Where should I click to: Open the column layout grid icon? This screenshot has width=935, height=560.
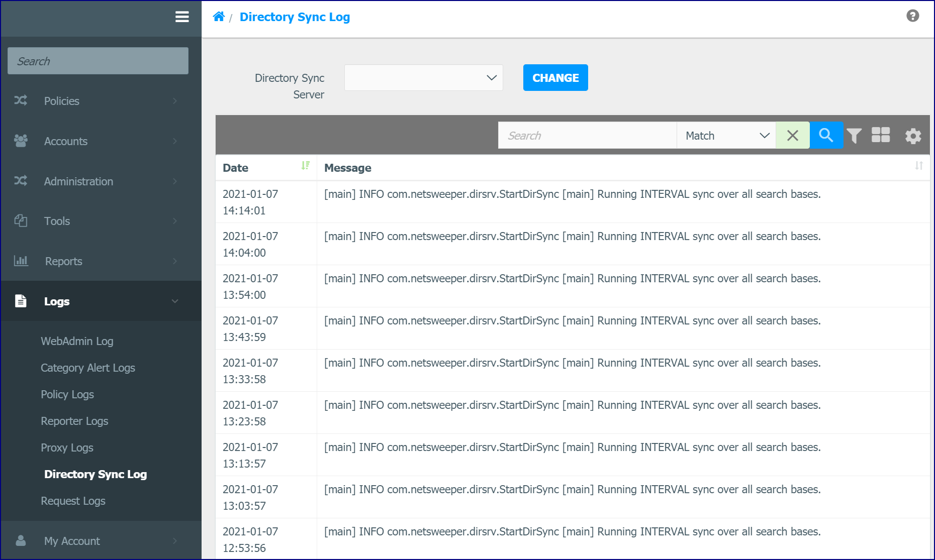[x=881, y=135]
